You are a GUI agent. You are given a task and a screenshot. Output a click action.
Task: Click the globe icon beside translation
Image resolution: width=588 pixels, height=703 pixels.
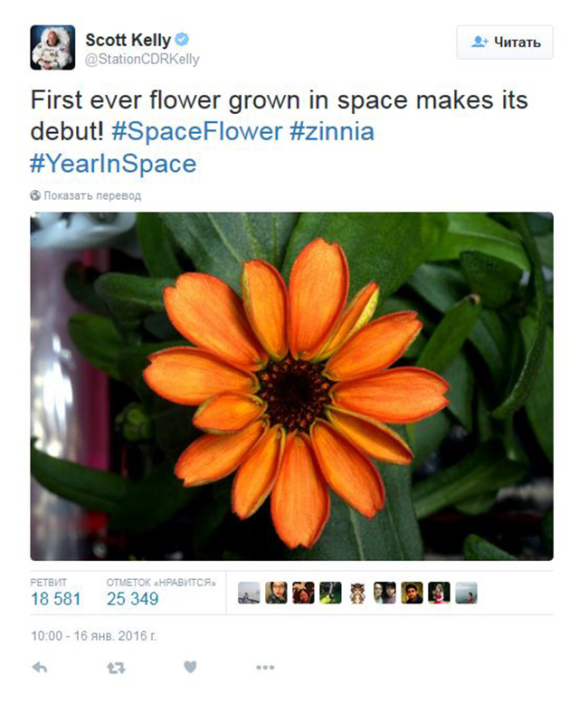click(x=35, y=195)
